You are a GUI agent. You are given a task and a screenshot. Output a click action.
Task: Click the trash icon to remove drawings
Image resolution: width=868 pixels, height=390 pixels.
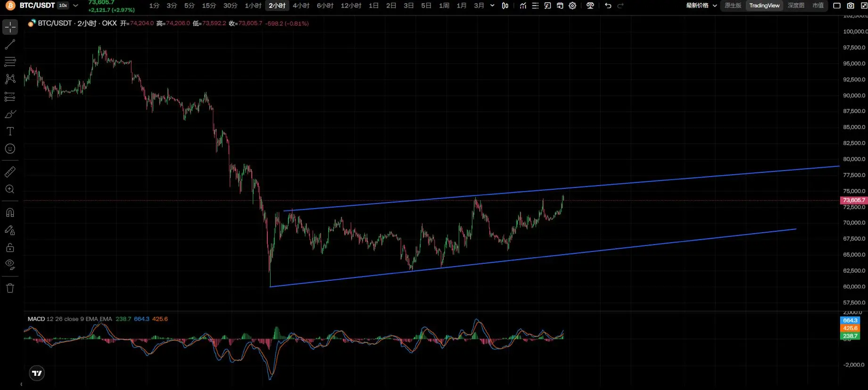point(10,288)
